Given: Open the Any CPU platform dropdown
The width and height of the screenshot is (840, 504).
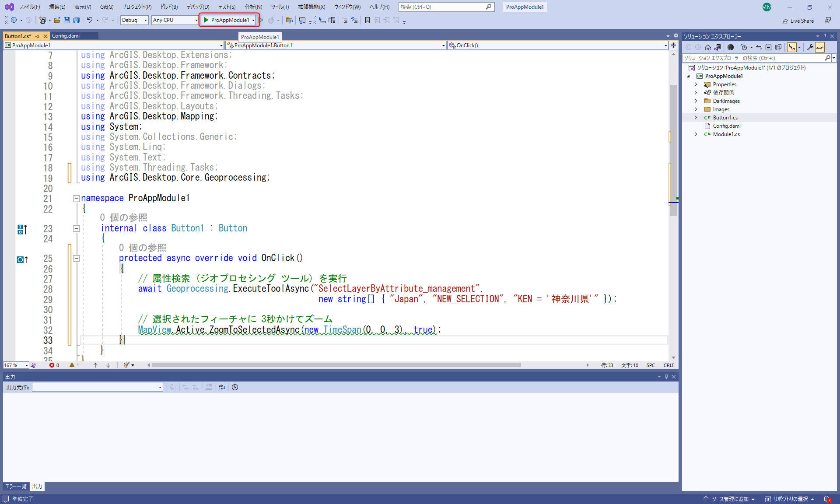Looking at the screenshot, I should [x=175, y=20].
